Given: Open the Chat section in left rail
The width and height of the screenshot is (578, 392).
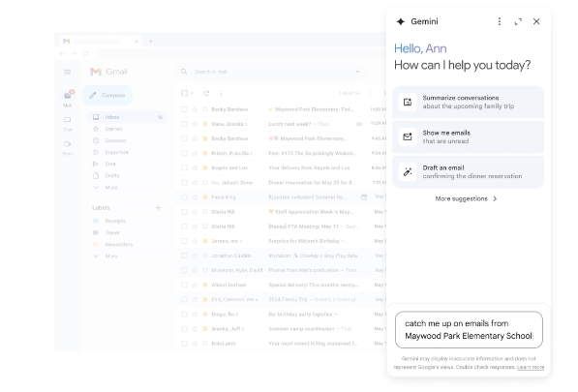Looking at the screenshot, I should coord(67,124).
